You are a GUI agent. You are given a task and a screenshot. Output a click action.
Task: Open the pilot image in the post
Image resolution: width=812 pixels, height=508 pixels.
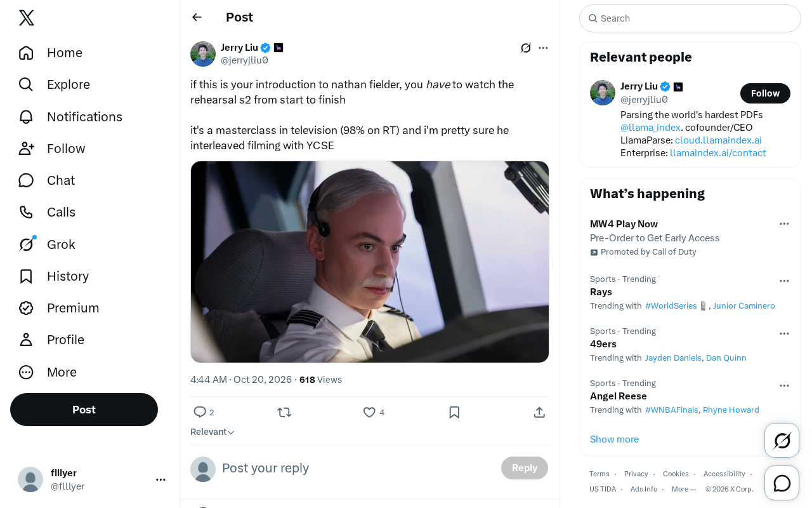click(370, 262)
